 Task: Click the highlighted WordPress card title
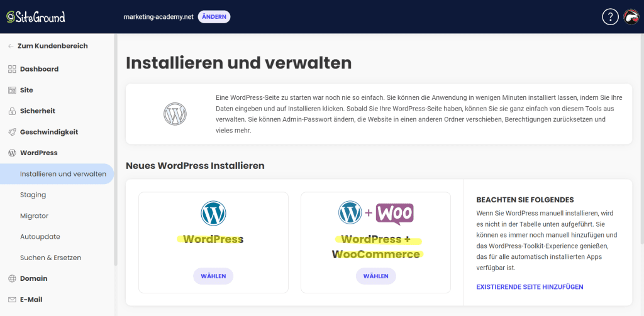213,239
